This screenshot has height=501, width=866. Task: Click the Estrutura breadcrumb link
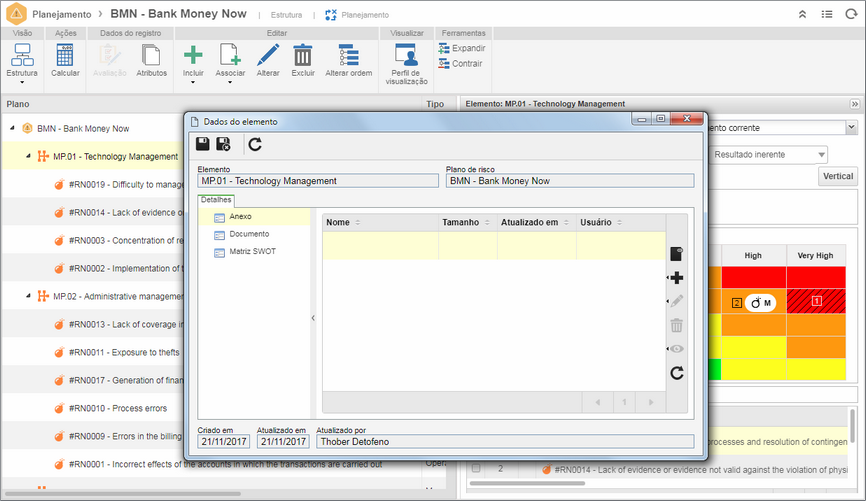pyautogui.click(x=286, y=15)
